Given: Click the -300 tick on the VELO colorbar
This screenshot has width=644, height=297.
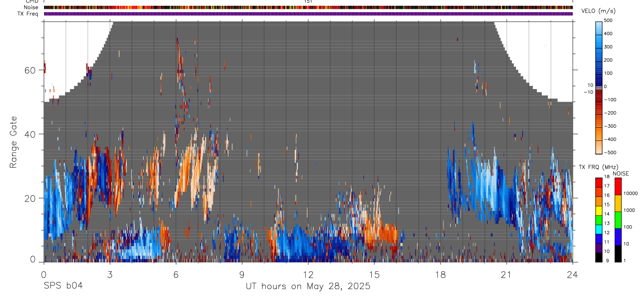Looking at the screenshot, I should coord(610,126).
